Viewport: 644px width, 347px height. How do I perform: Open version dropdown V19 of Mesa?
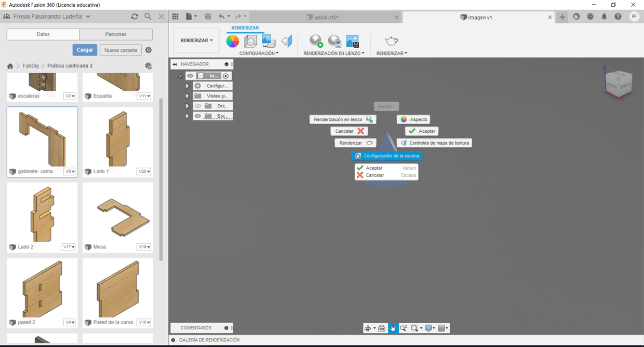[x=144, y=247]
